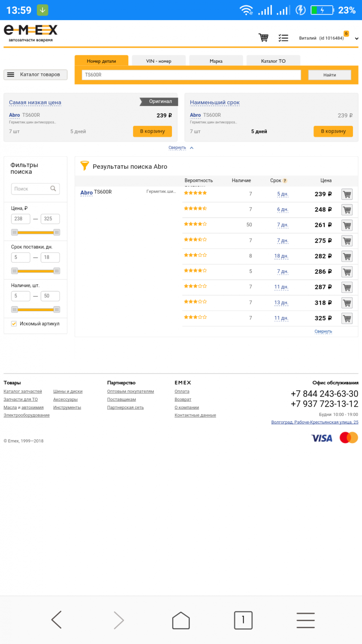The width and height of the screenshot is (362, 644).
Task: Grab right handle of delivery time slider
Action: [57, 271]
